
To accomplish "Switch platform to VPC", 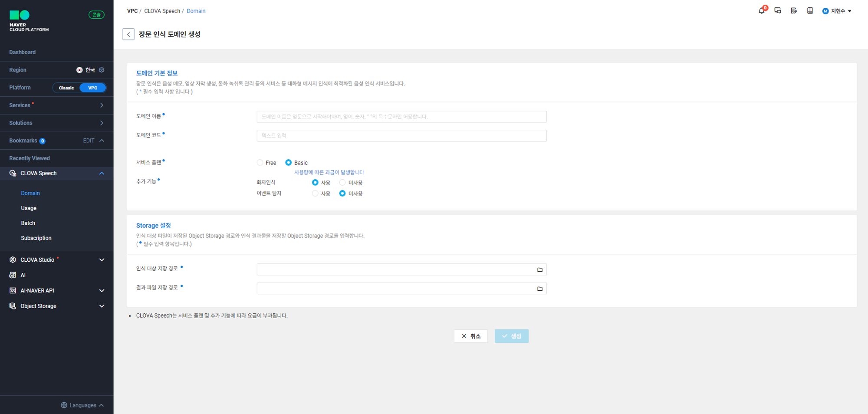I will click(x=93, y=88).
